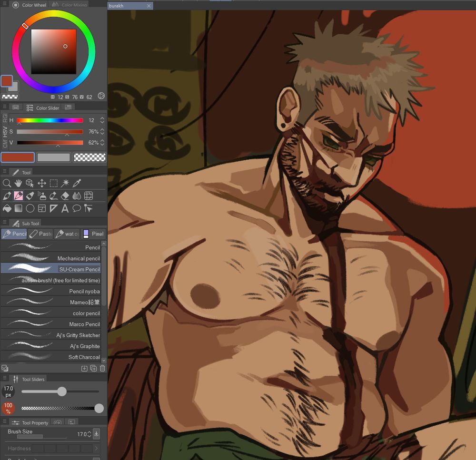476x460 pixels.
Task: Click the Saturation 76% stepper arrows
Action: [102, 131]
